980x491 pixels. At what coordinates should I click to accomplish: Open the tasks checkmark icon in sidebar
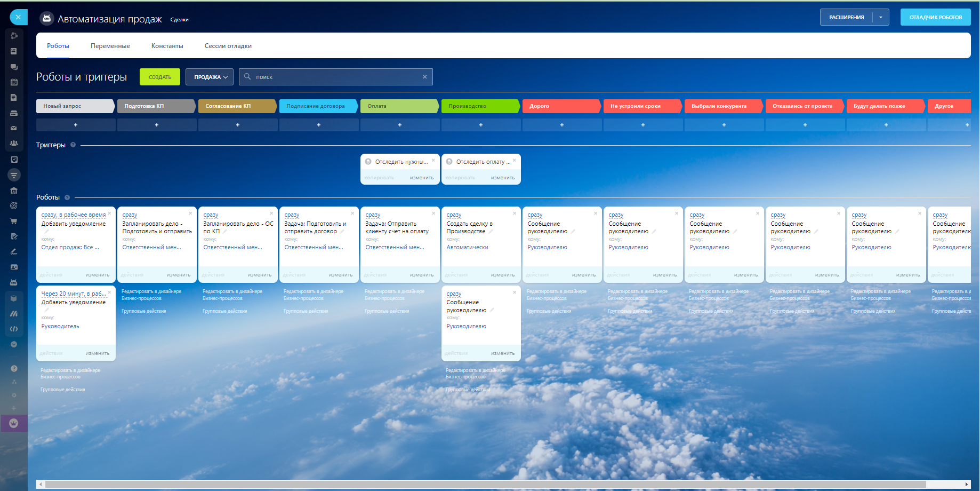click(14, 159)
